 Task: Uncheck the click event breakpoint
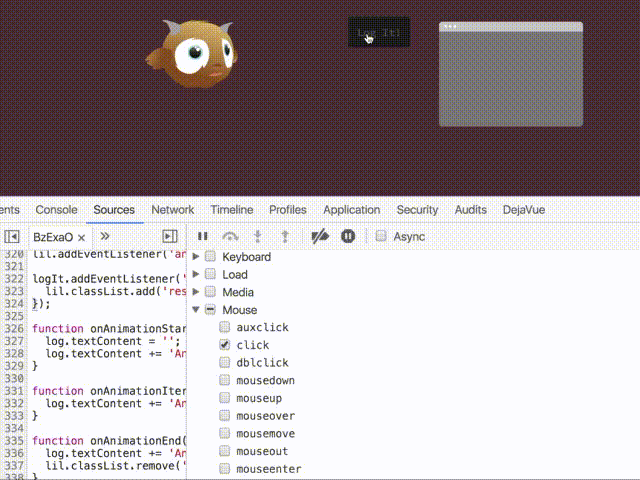click(x=224, y=344)
